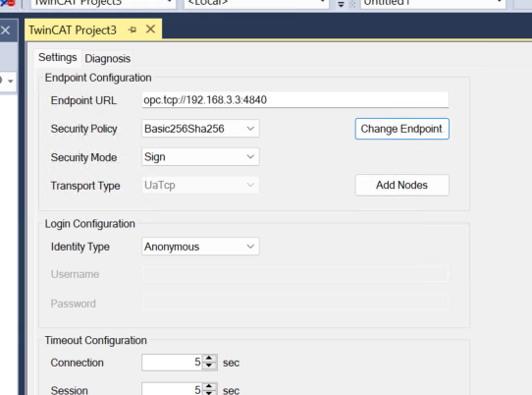
Task: Open the Identity Type dropdown
Action: click(x=200, y=247)
